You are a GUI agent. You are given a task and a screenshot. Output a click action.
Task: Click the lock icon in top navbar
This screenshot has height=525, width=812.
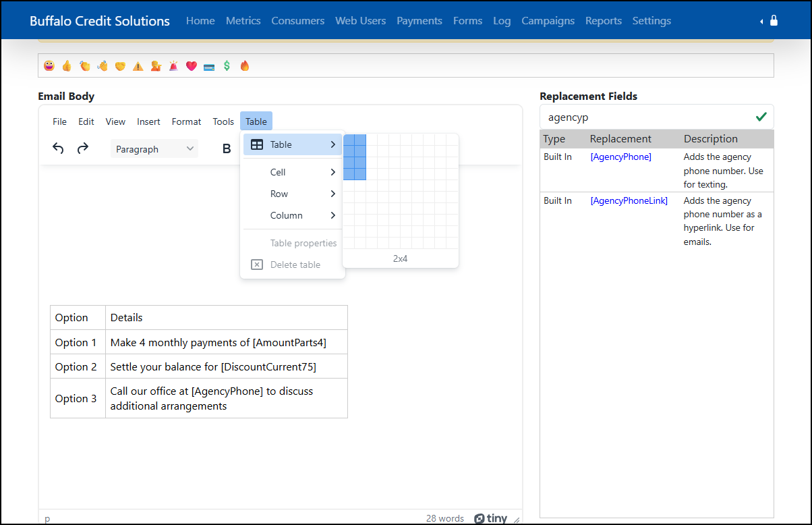pos(774,21)
